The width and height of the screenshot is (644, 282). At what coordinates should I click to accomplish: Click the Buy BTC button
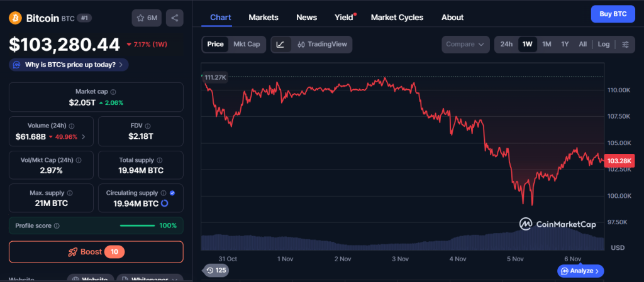pyautogui.click(x=613, y=14)
